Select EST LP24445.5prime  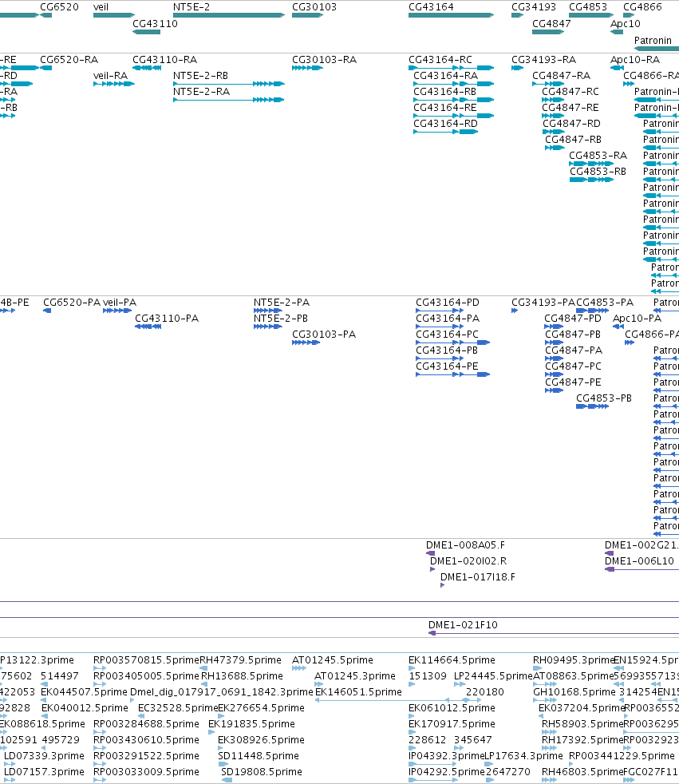coord(492,676)
